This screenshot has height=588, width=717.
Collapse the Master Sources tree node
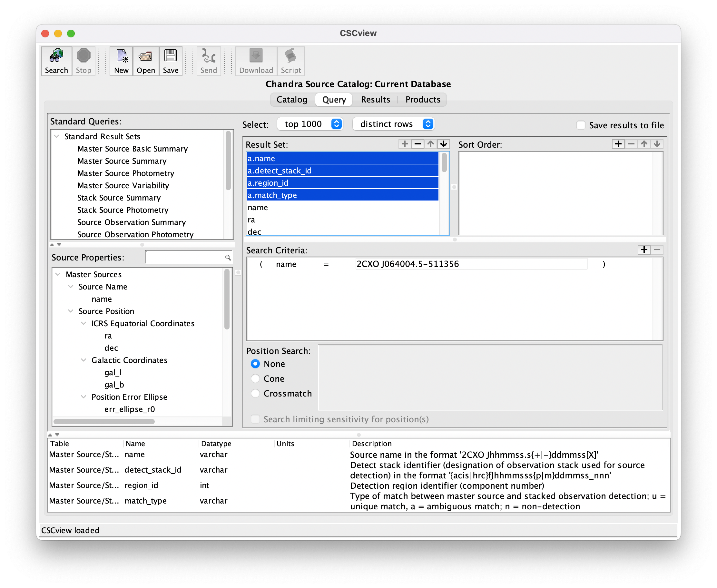click(58, 274)
